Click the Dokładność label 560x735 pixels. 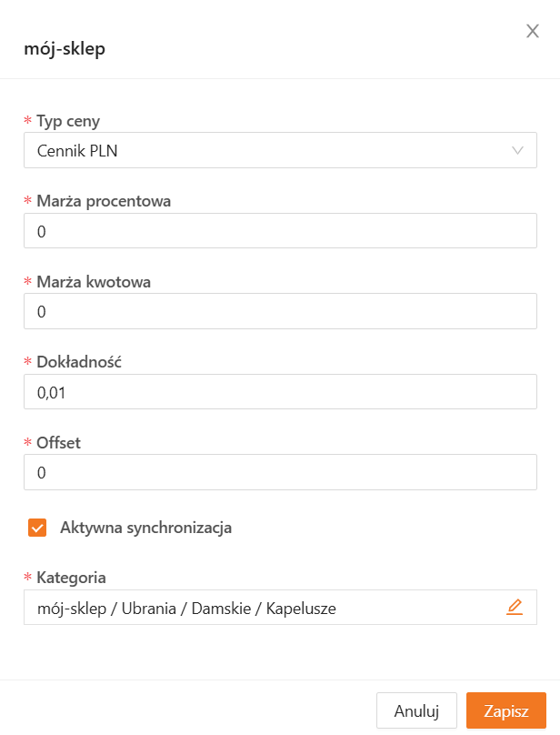pyautogui.click(x=79, y=362)
